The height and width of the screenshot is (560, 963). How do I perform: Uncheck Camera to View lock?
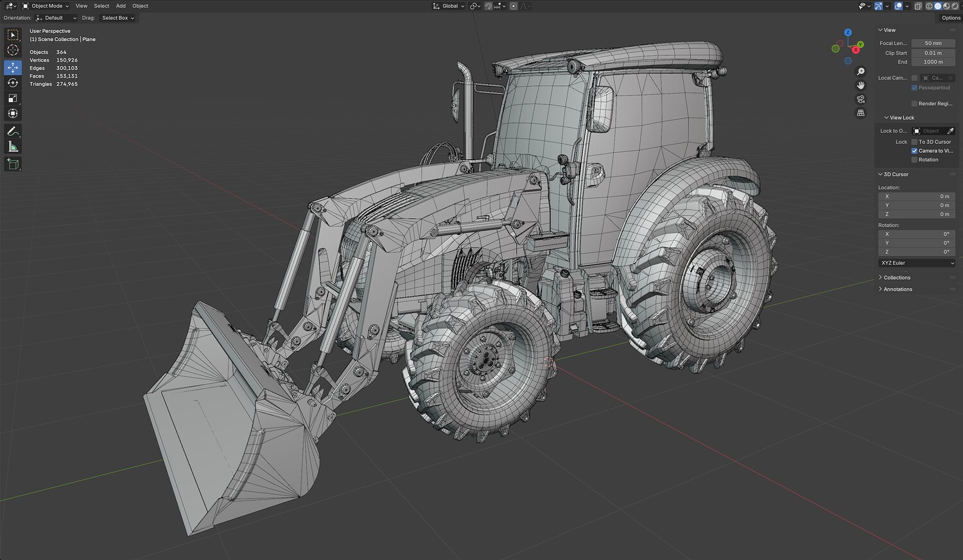coord(914,151)
